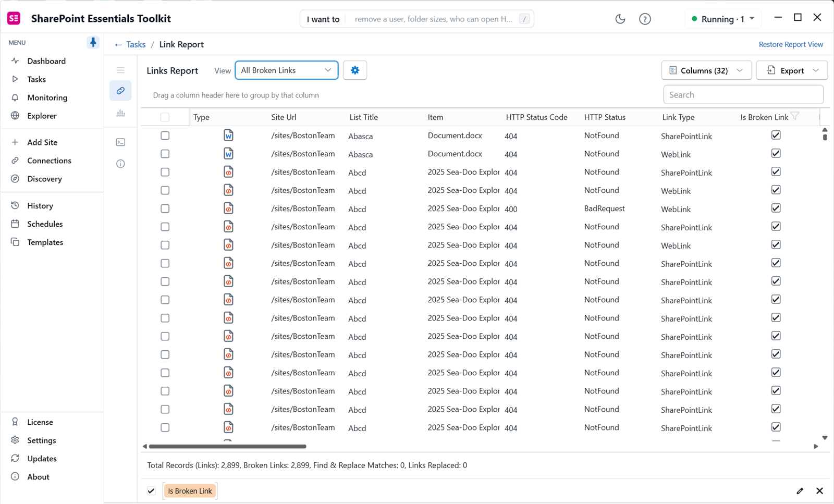Toggle Is Broken Link for the first row
The height and width of the screenshot is (504, 834).
(776, 135)
